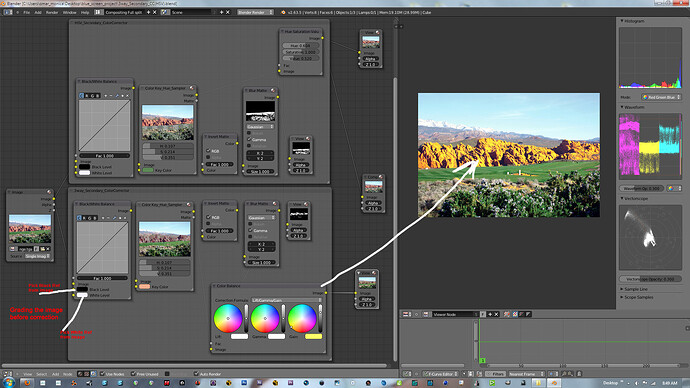The width and height of the screenshot is (690, 388).
Task: Open the Help menu
Action: (85, 12)
